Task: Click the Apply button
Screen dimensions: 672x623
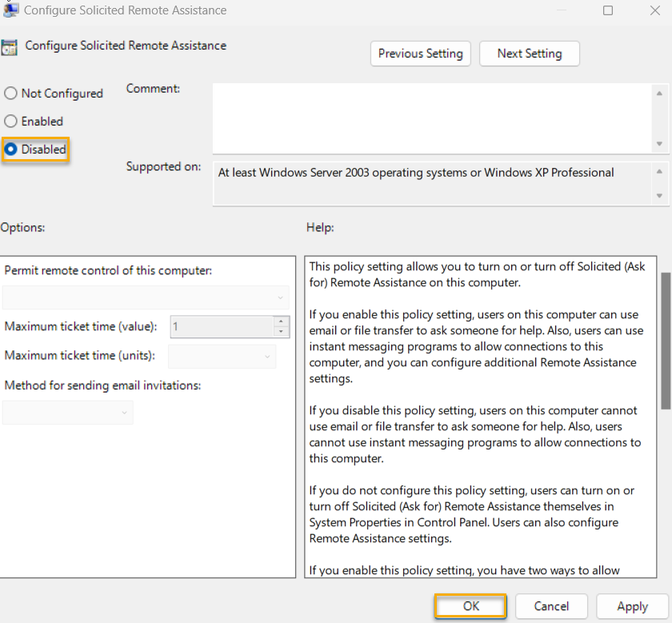Action: [x=632, y=606]
